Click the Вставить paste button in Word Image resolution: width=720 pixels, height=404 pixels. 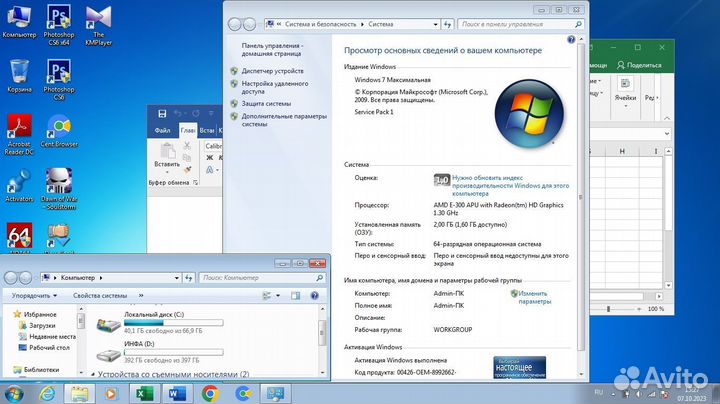pos(167,157)
